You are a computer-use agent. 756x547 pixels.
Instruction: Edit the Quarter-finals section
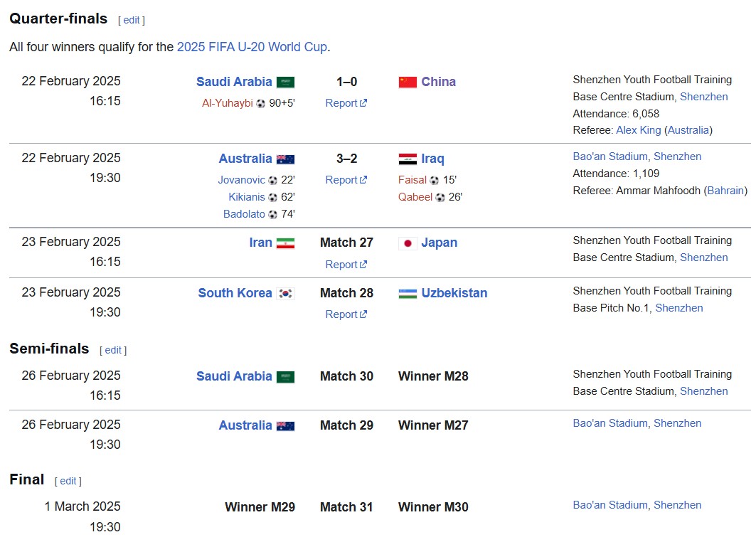pos(131,20)
